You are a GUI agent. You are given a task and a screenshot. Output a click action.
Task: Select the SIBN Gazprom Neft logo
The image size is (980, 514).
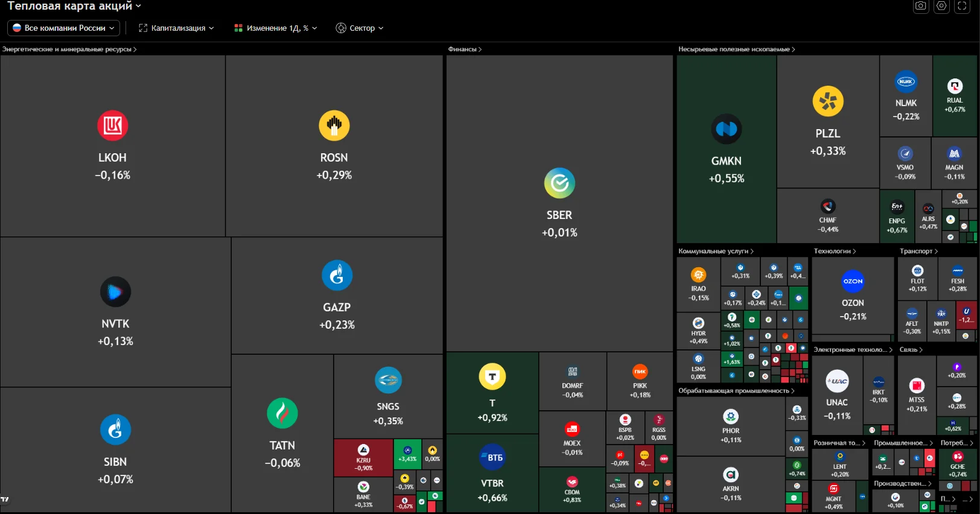point(115,430)
